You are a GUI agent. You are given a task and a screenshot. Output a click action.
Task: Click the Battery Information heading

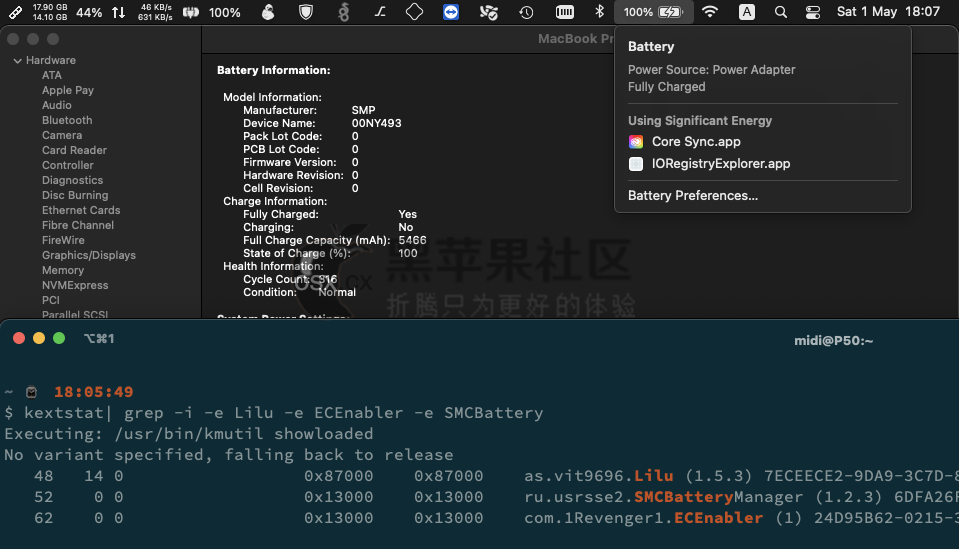[x=273, y=70]
